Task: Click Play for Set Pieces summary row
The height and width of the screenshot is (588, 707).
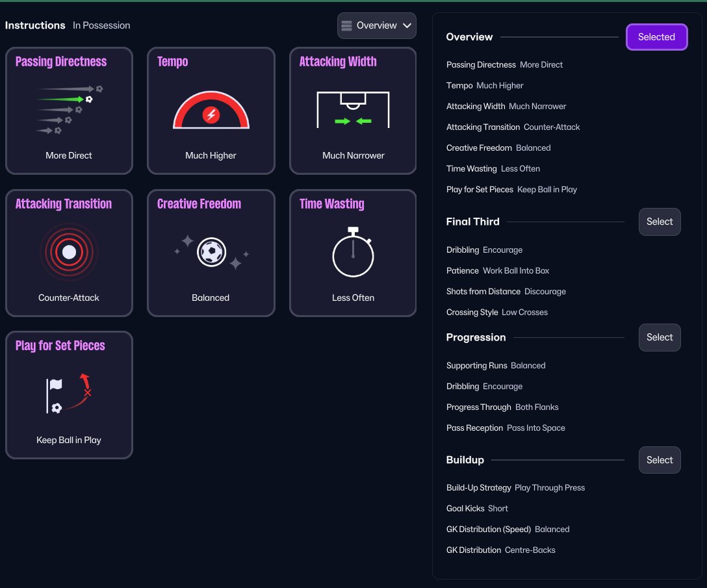Action: click(511, 189)
